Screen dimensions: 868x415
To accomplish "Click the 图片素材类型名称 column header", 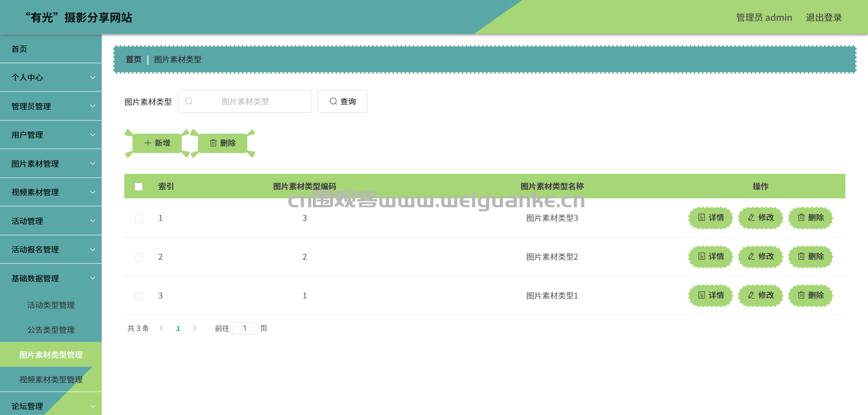I will click(552, 187).
